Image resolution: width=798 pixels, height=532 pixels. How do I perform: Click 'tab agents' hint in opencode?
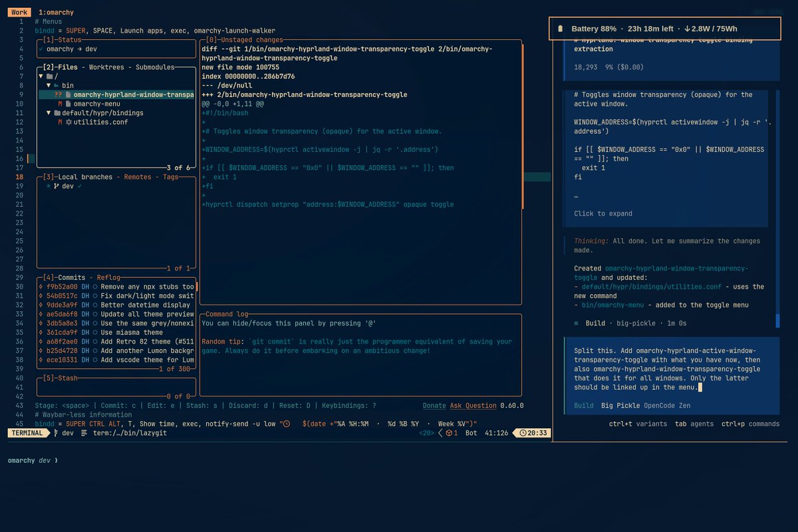(694, 424)
